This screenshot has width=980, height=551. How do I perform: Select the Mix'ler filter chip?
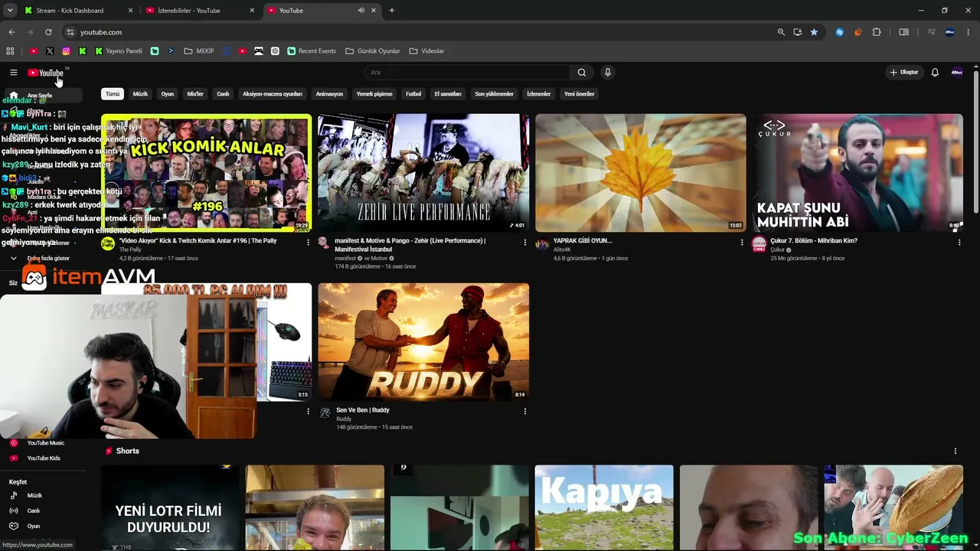(195, 94)
